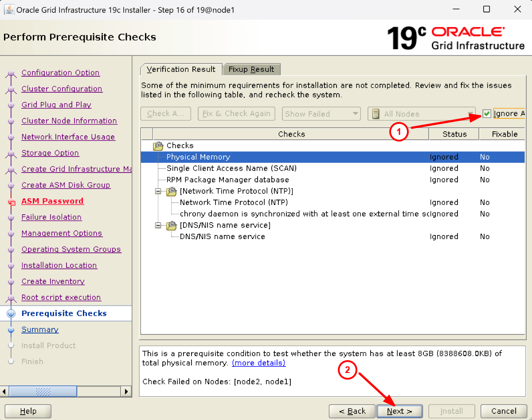The image size is (532, 420).
Task: Click the Oracle logo in the header
Action: 468,31
